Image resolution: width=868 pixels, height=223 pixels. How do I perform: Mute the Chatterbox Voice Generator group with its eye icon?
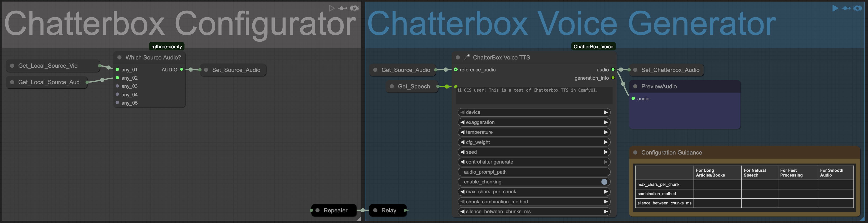pyautogui.click(x=858, y=8)
